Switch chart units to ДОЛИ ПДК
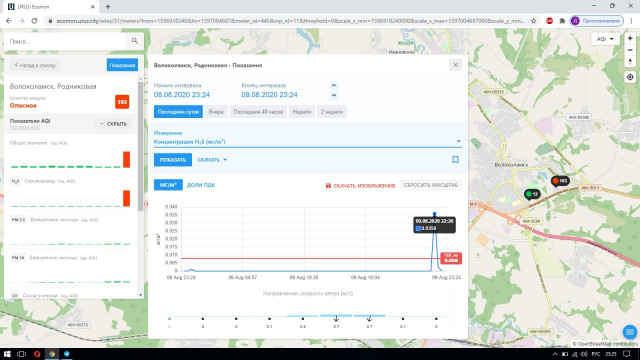Image resolution: width=640 pixels, height=360 pixels. tap(201, 185)
